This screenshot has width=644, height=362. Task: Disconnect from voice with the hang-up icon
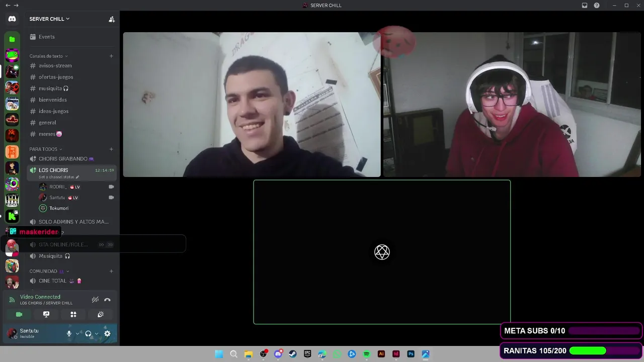107,300
